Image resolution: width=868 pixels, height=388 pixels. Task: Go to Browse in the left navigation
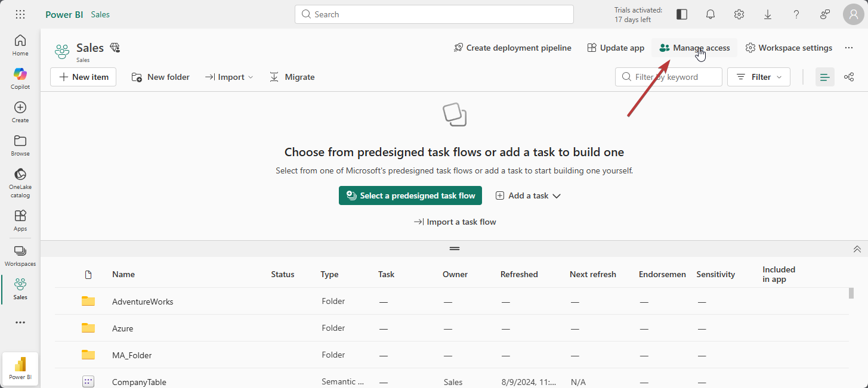click(x=20, y=145)
